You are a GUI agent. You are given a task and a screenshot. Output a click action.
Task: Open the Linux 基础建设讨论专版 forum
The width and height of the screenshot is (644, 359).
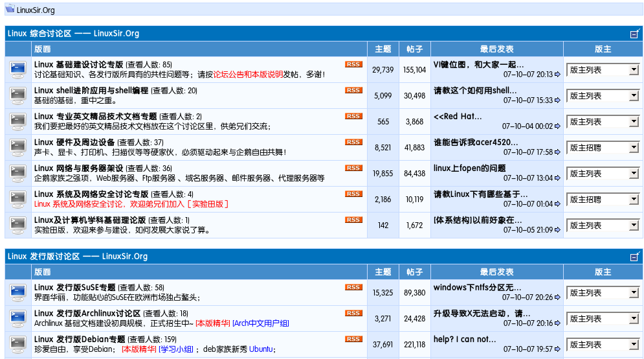(78, 65)
